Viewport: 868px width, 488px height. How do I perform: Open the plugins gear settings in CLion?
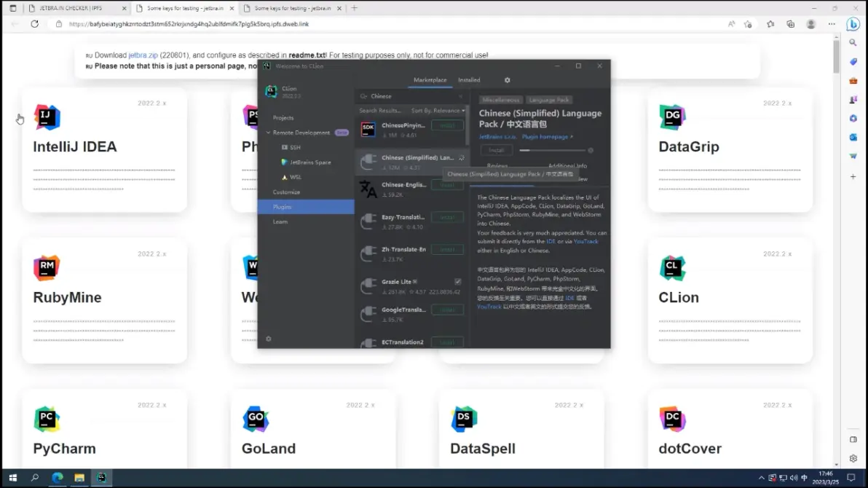(x=507, y=80)
